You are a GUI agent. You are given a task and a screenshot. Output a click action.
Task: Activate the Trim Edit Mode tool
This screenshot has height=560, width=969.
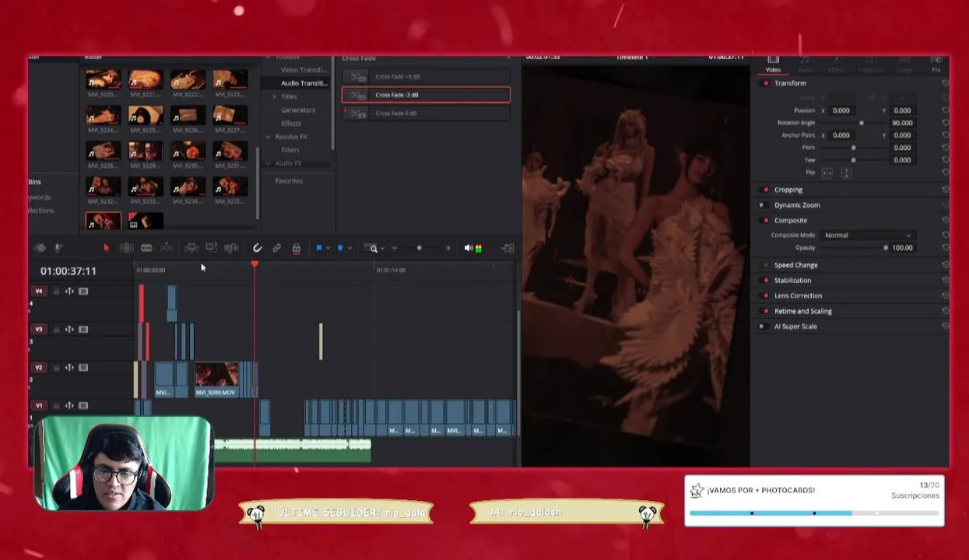click(x=126, y=248)
